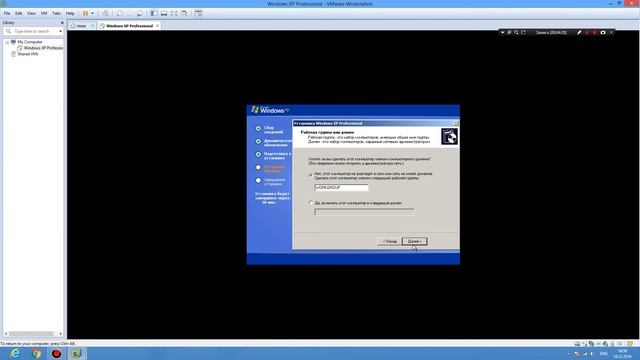Open the Tabs menu
This screenshot has height=360, width=640.
[56, 13]
